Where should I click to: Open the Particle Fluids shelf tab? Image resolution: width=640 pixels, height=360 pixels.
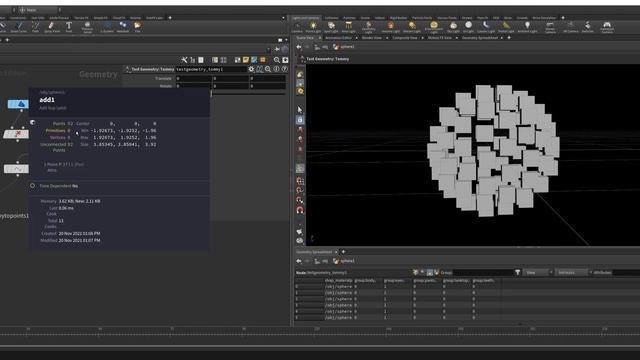422,18
